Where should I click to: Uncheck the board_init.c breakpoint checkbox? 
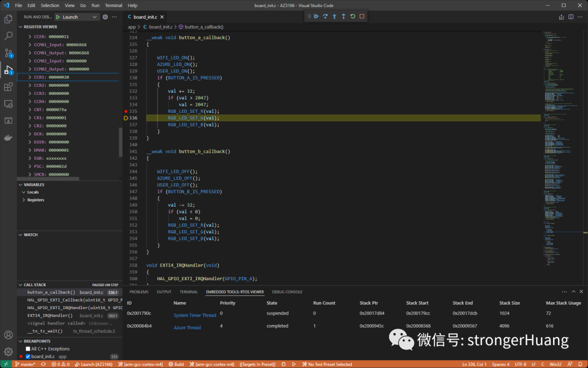[28, 357]
